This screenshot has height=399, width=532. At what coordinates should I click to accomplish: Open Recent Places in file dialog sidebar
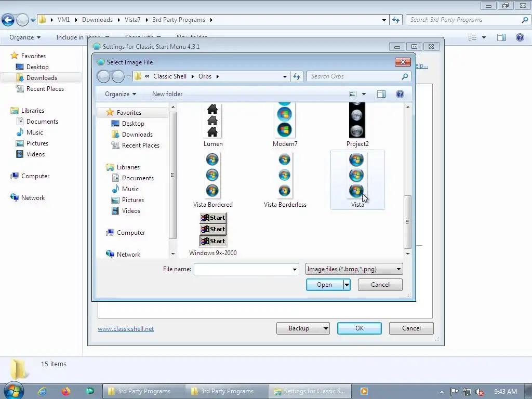coord(140,145)
